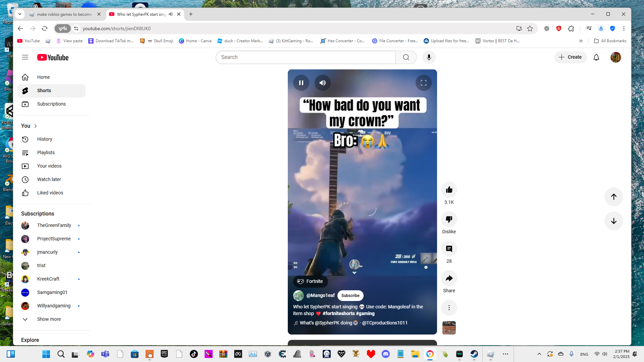Click the Create button

570,57
